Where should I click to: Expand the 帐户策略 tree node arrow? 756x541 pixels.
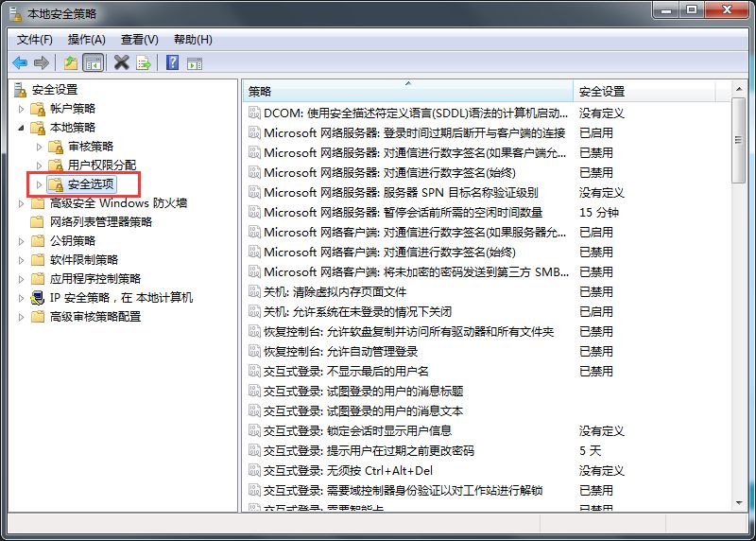click(21, 109)
